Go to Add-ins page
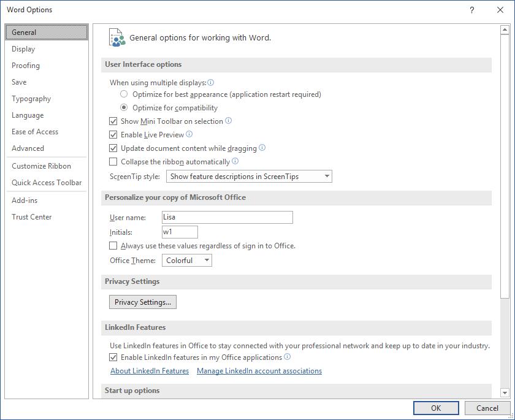Image resolution: width=515 pixels, height=420 pixels. 47,200
